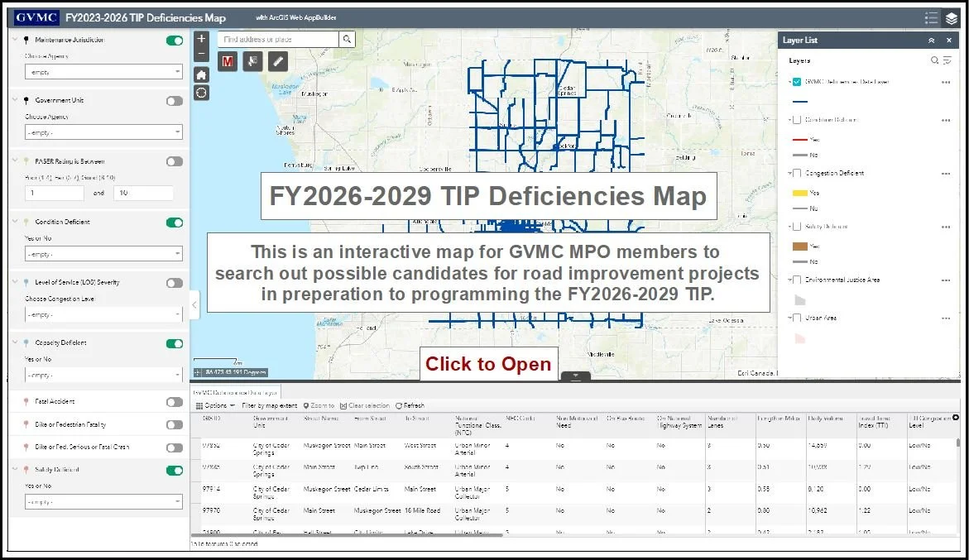Open the pencil draw widget
This screenshot has height=560, width=969.
coord(278,61)
